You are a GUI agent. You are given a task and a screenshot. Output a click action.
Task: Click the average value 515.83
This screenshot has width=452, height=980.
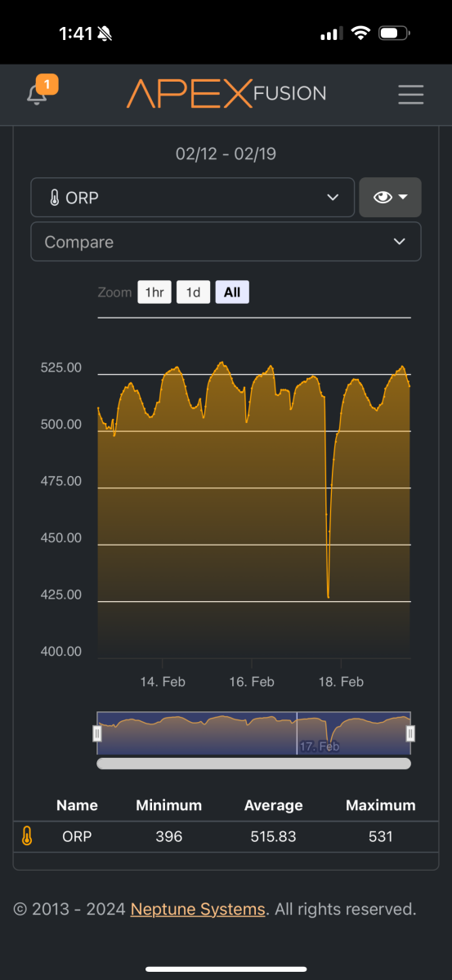click(273, 837)
